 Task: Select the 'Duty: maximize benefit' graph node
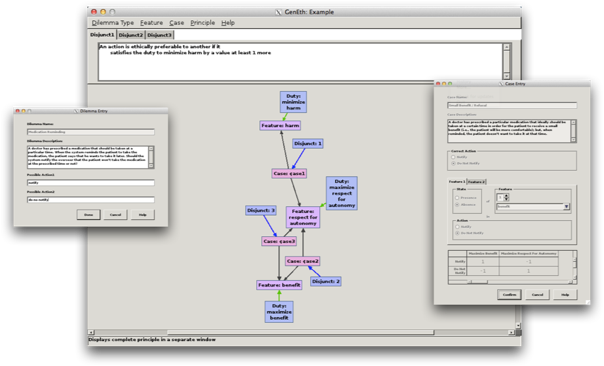coord(279,312)
